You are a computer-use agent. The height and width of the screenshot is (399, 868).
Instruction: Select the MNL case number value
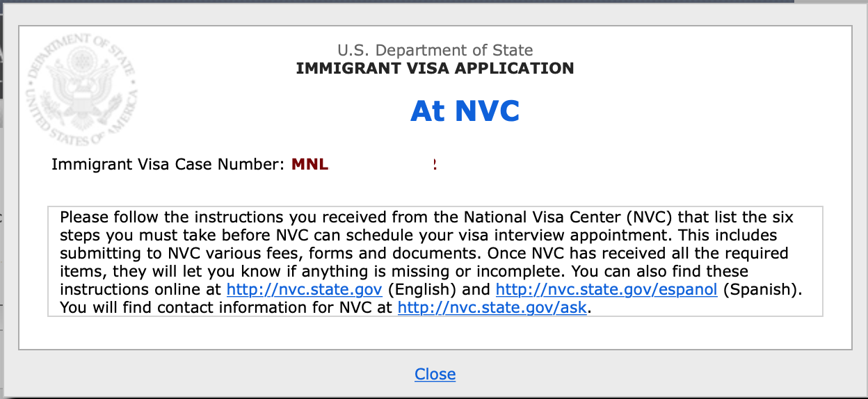(364, 165)
